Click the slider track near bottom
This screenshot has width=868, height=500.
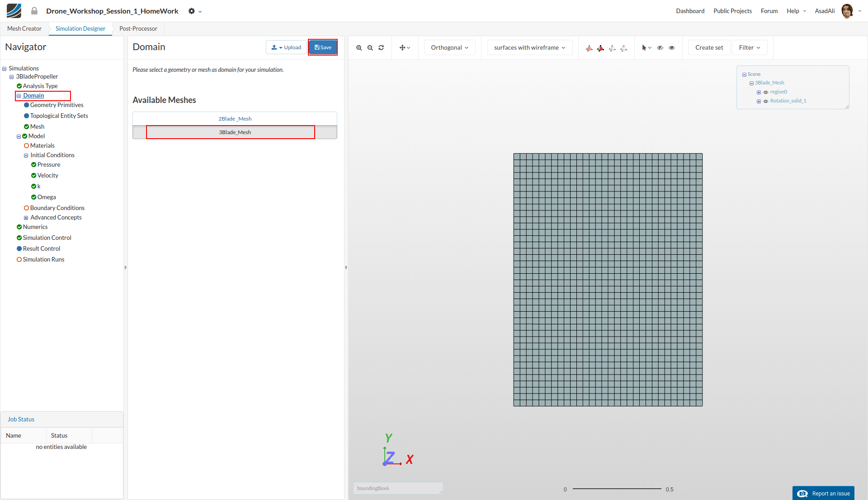tap(617, 489)
